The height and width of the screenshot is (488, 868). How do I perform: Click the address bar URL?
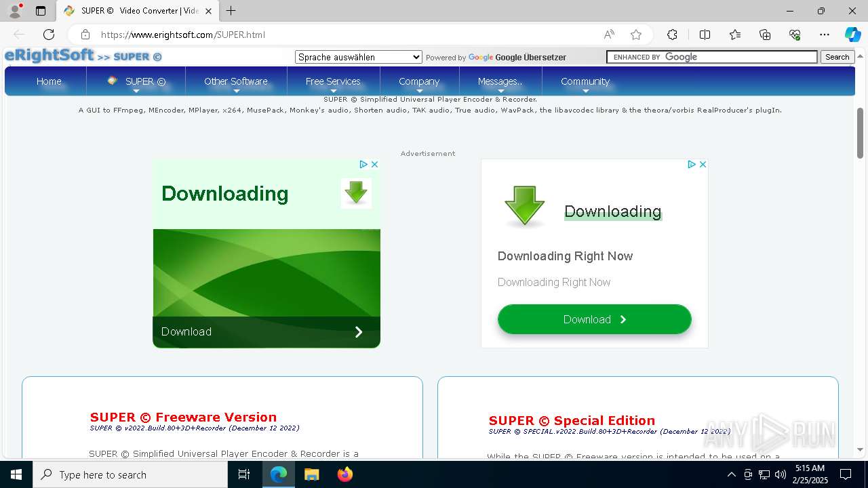click(183, 35)
